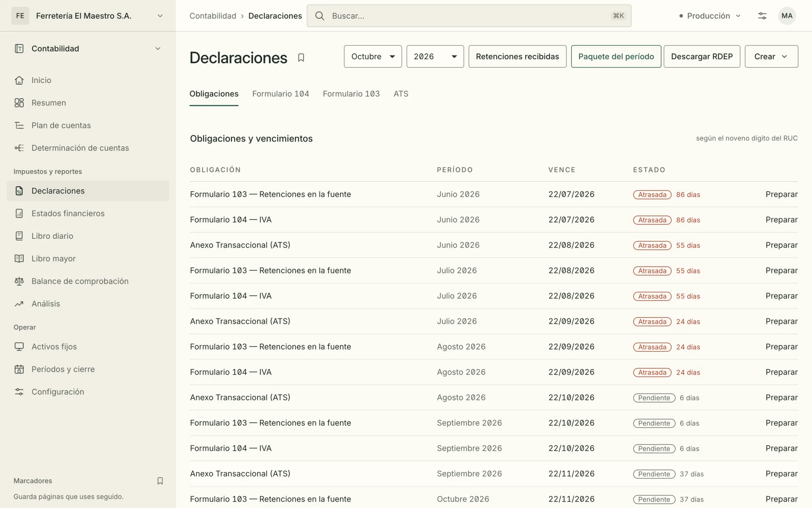The image size is (812, 508).
Task: Click the VENCE column header
Action: pyautogui.click(x=562, y=170)
